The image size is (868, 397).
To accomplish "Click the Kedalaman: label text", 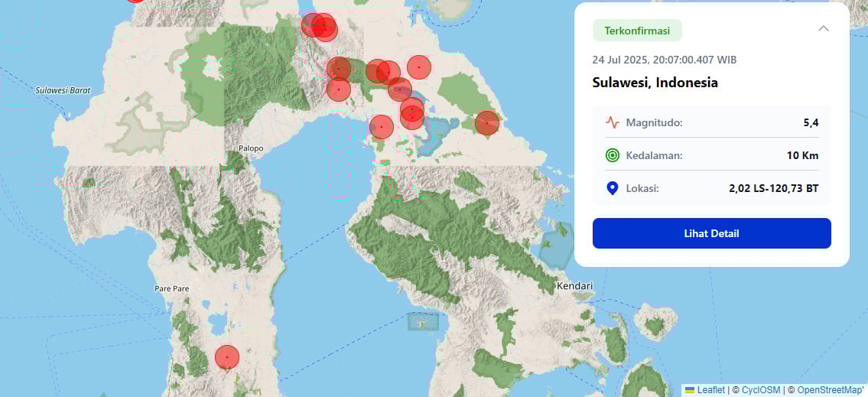I will [x=655, y=155].
